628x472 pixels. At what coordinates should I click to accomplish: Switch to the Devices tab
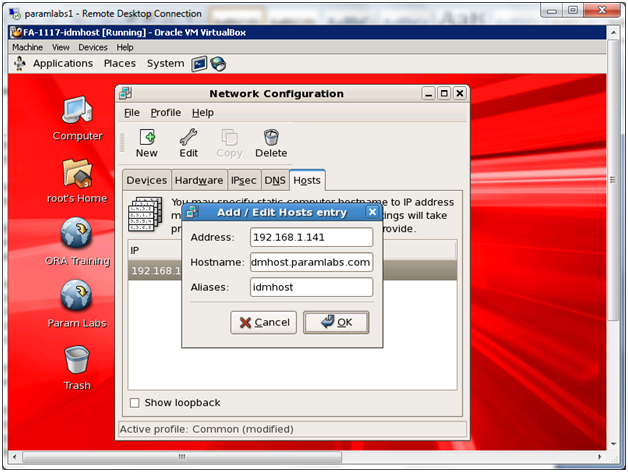pos(147,180)
